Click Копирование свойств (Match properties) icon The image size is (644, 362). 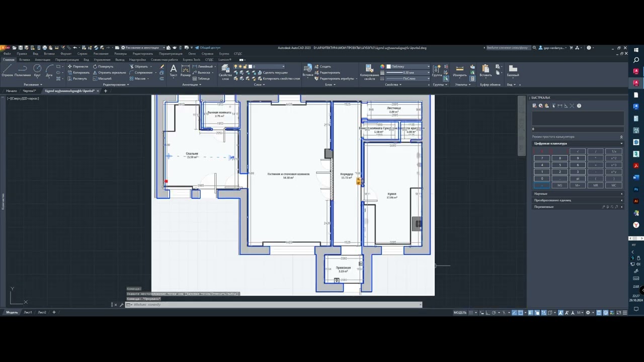[x=369, y=72]
